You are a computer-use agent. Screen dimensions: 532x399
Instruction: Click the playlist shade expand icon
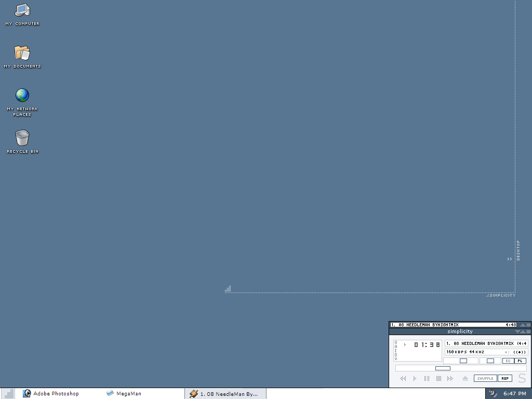pos(523,325)
